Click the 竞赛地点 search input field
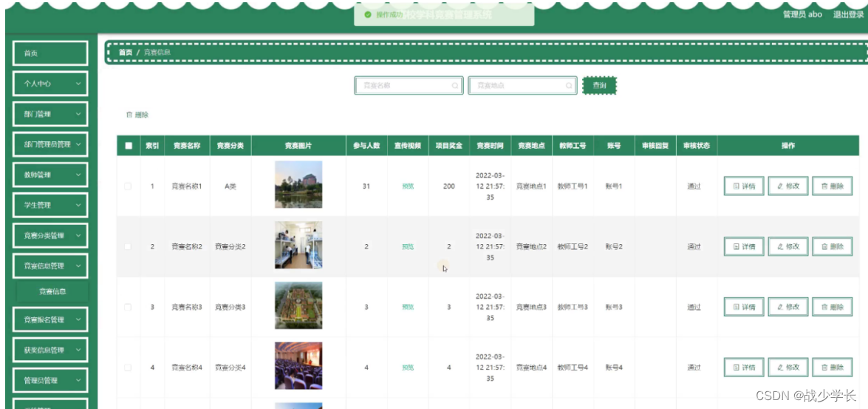868x409 pixels. coord(522,86)
